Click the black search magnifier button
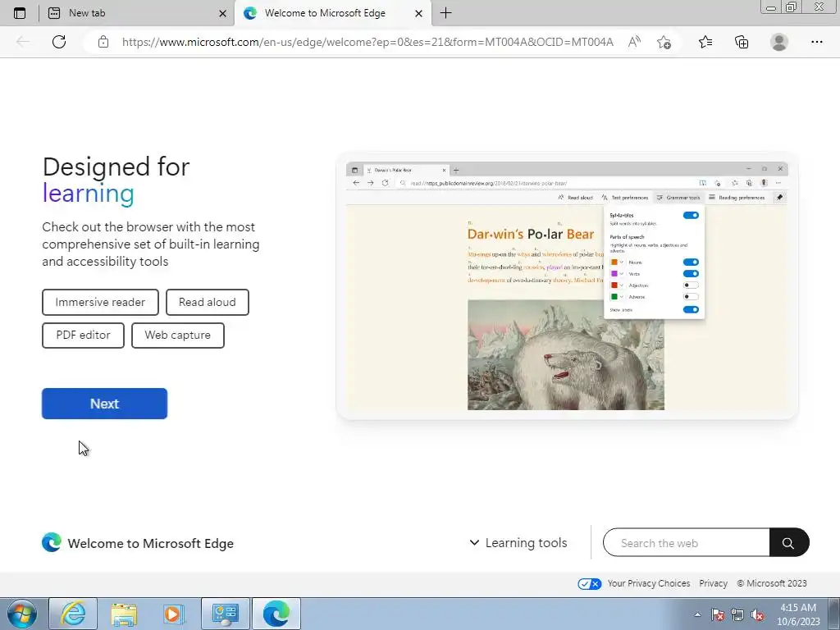 788,543
